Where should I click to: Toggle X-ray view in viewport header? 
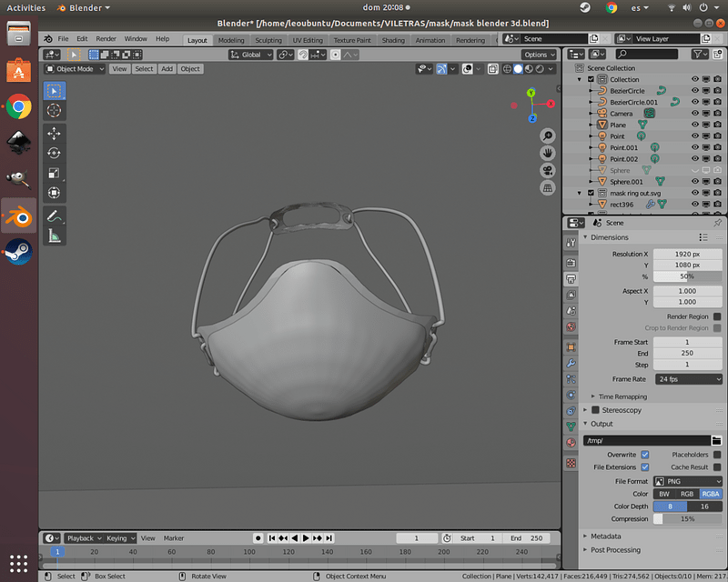[x=492, y=69]
